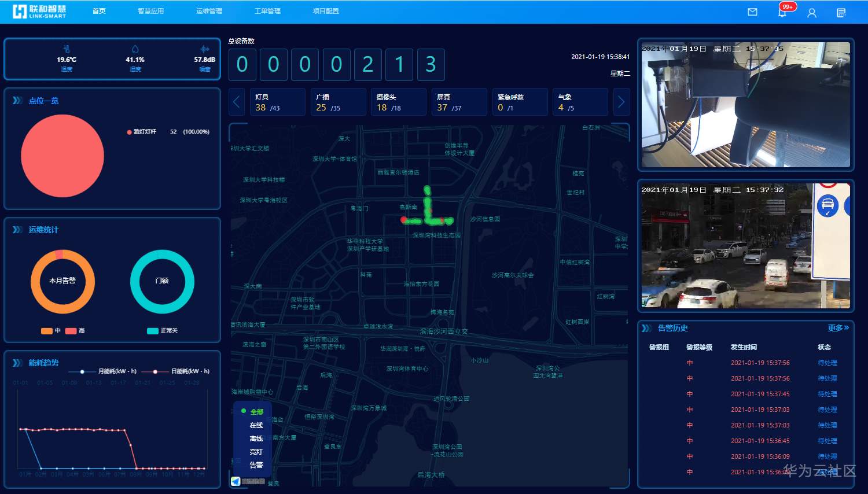Click the document list icon in header
The width and height of the screenshot is (868, 494).
point(841,12)
